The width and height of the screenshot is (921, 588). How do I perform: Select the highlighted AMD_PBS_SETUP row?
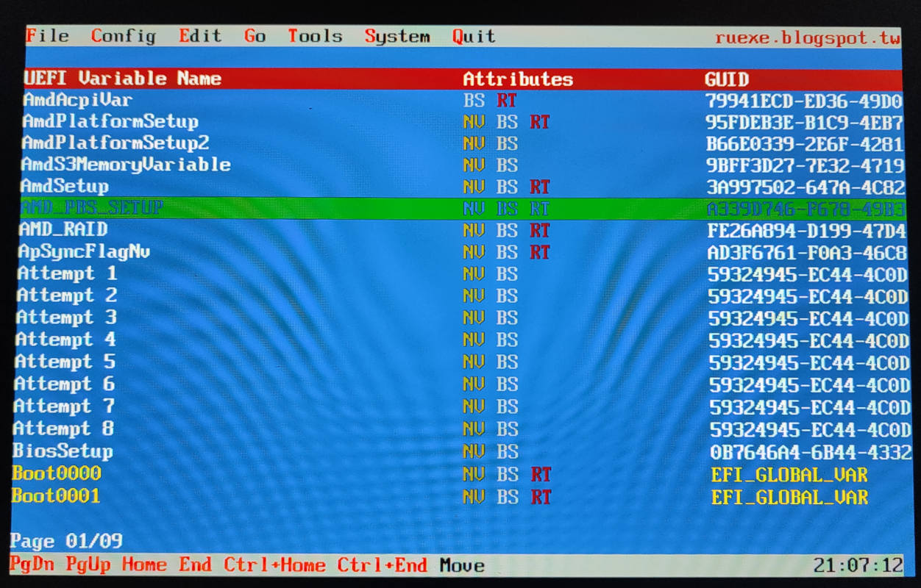click(x=91, y=209)
